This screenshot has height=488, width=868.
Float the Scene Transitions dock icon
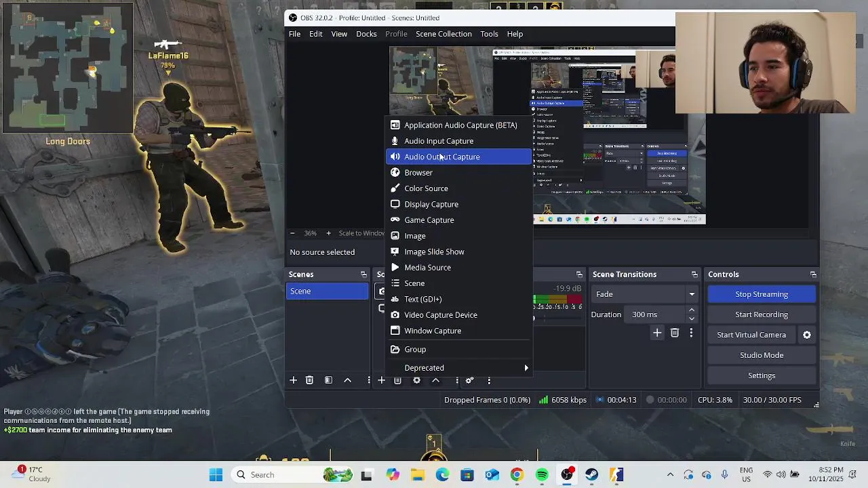(x=694, y=274)
